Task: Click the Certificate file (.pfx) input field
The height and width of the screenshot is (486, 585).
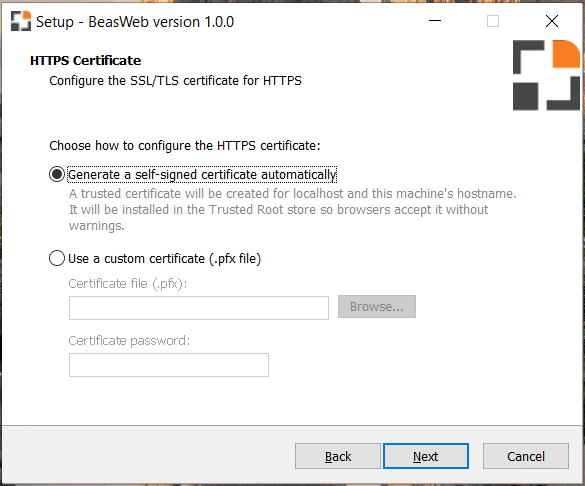Action: [x=199, y=308]
